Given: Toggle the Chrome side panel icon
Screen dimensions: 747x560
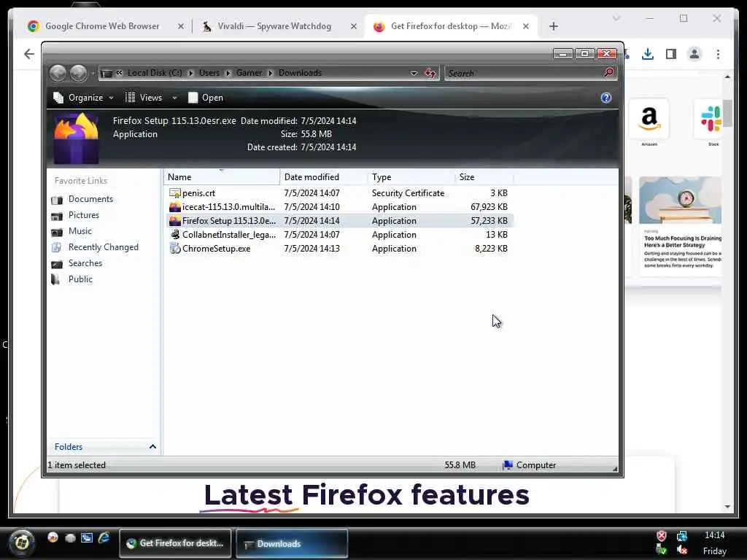Looking at the screenshot, I should click(671, 54).
